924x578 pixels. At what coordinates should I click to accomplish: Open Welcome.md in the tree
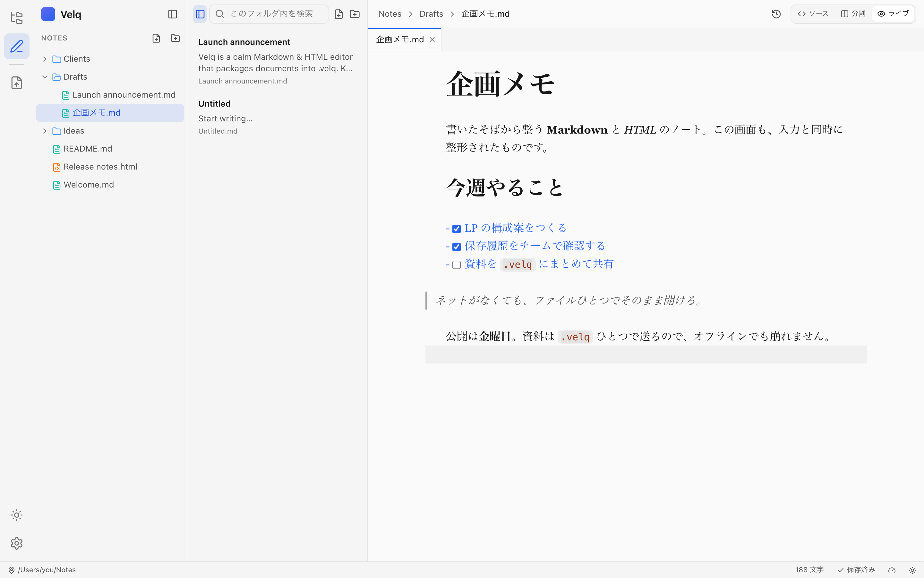click(110, 185)
